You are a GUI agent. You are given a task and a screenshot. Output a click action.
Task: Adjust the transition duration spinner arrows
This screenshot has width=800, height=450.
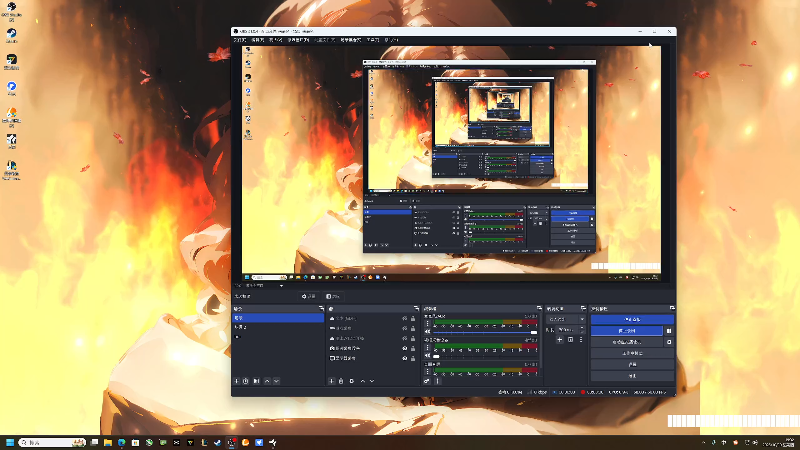582,330
